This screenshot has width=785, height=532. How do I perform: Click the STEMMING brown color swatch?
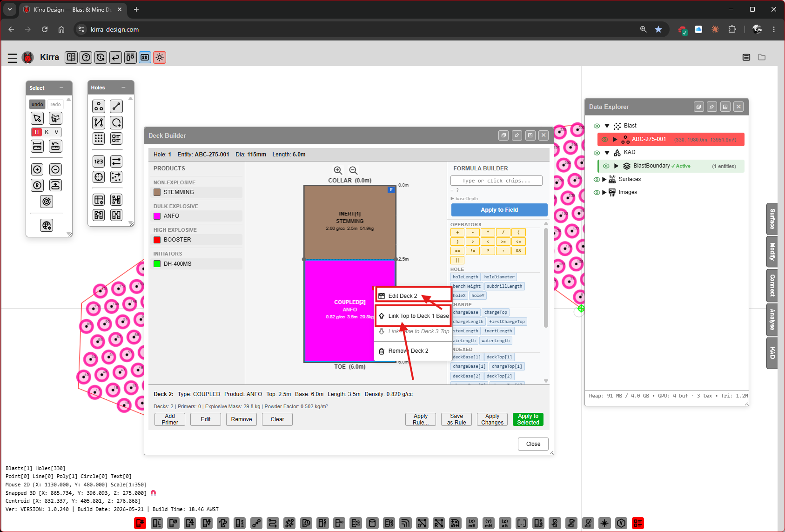point(157,192)
